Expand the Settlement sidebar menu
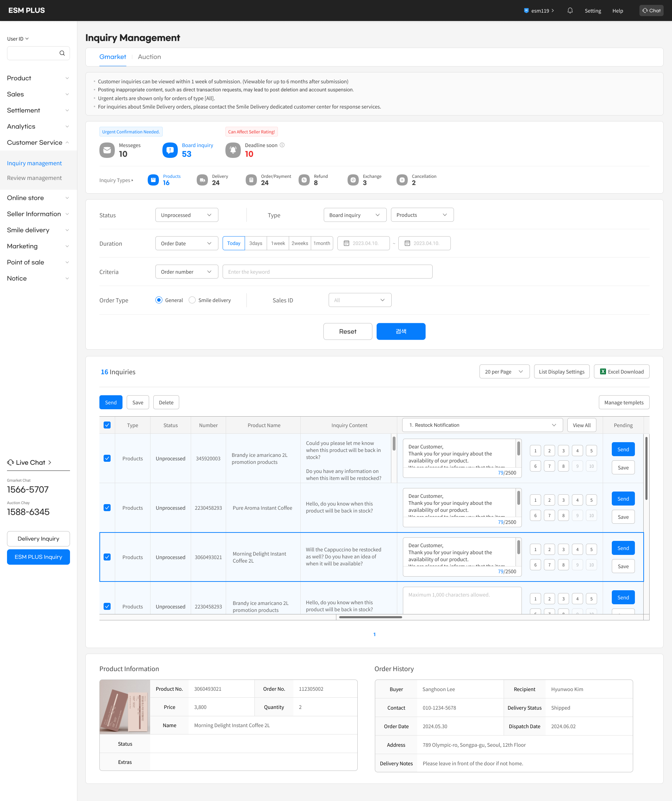This screenshot has height=801, width=672. pos(38,110)
